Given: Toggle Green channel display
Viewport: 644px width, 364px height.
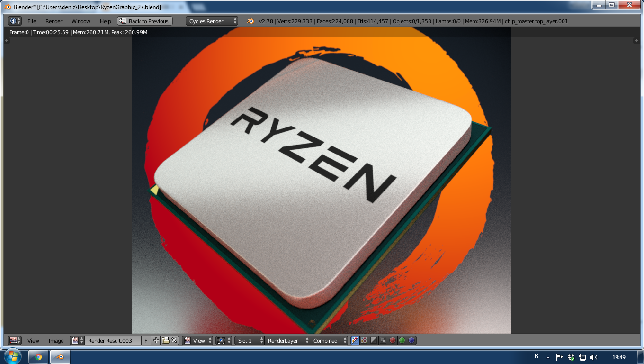Looking at the screenshot, I should [x=402, y=340].
